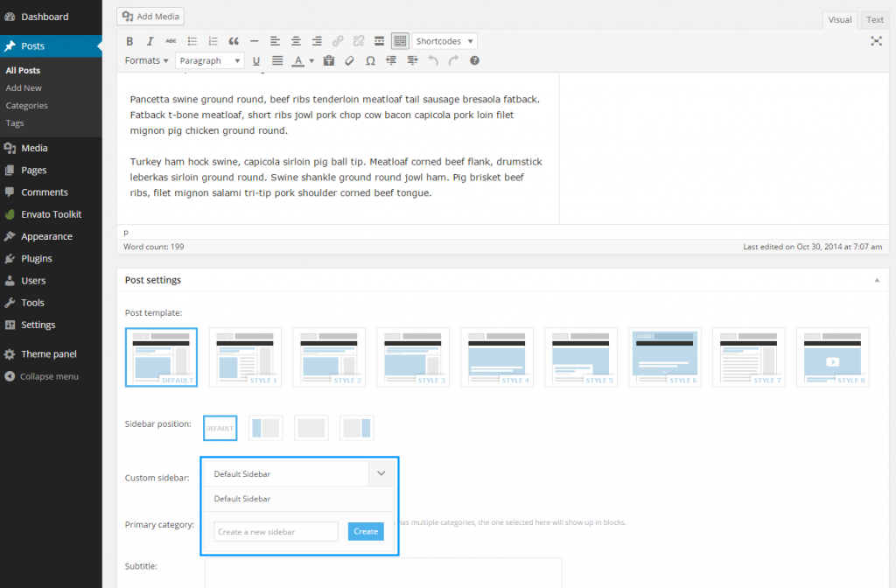Click the Add Media button

coord(150,16)
